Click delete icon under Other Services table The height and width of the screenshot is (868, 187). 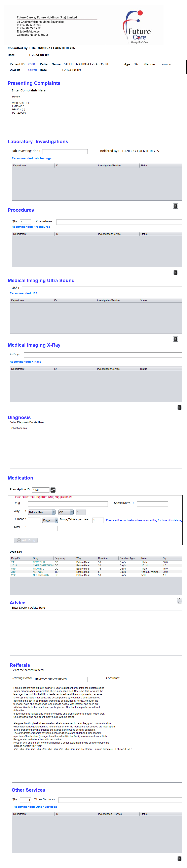click(179, 858)
